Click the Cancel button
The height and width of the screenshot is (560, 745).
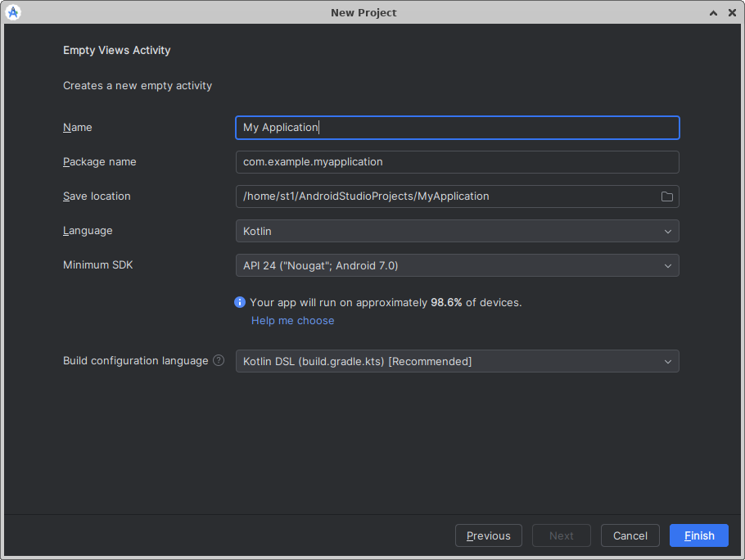pyautogui.click(x=630, y=535)
